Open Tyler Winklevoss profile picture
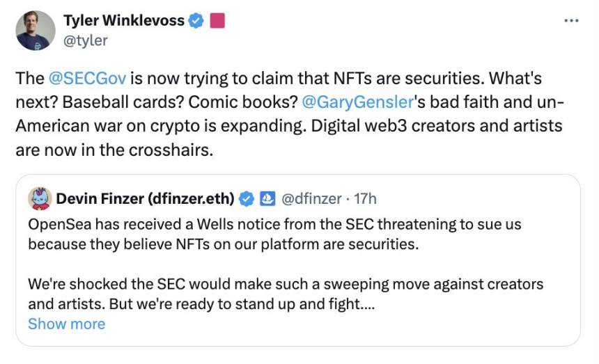 tap(36, 31)
